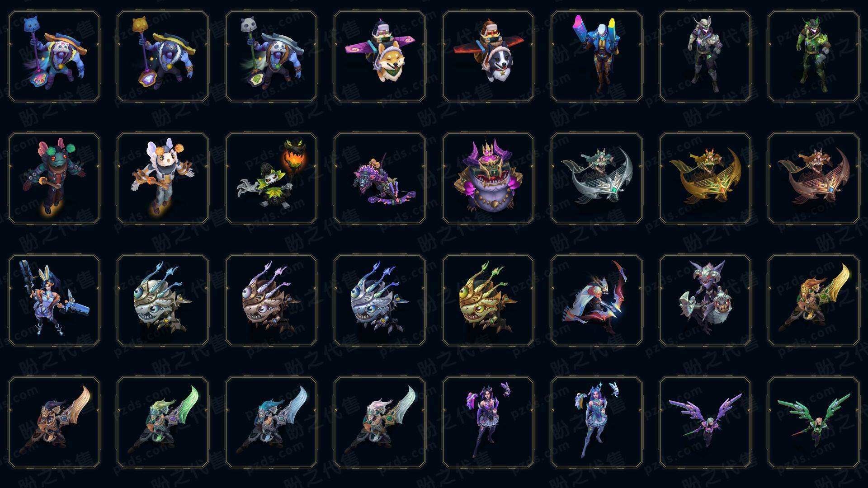Screen dimensions: 868x488
Task: Choose the blue cat-staff yeti skin
Action: click(54, 56)
